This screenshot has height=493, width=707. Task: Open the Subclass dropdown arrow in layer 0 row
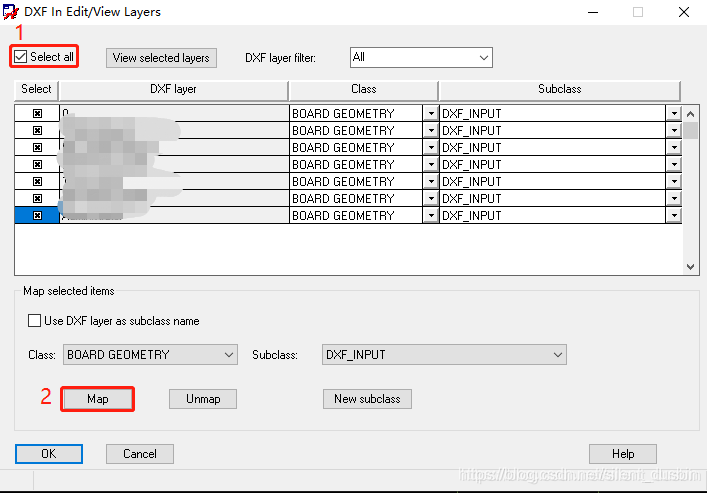click(674, 114)
